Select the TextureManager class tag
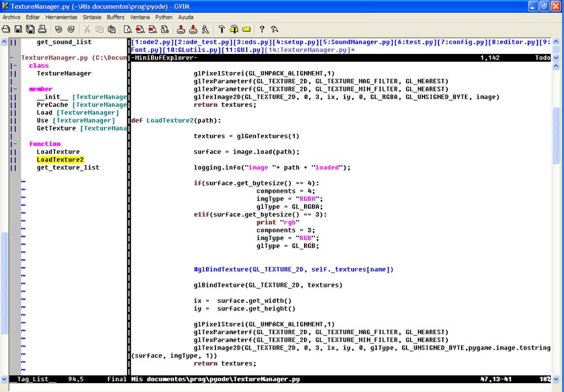The height and width of the screenshot is (392, 564). click(x=64, y=73)
